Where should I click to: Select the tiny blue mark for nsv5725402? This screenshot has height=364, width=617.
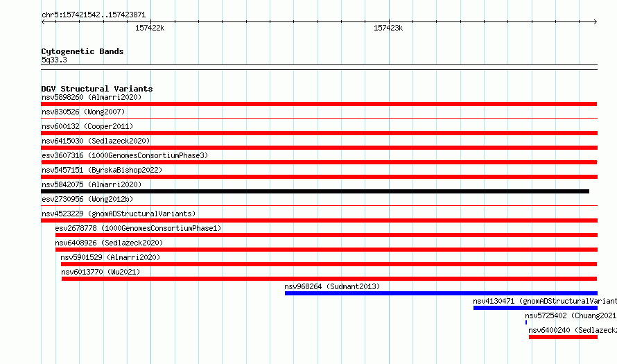pos(526,322)
